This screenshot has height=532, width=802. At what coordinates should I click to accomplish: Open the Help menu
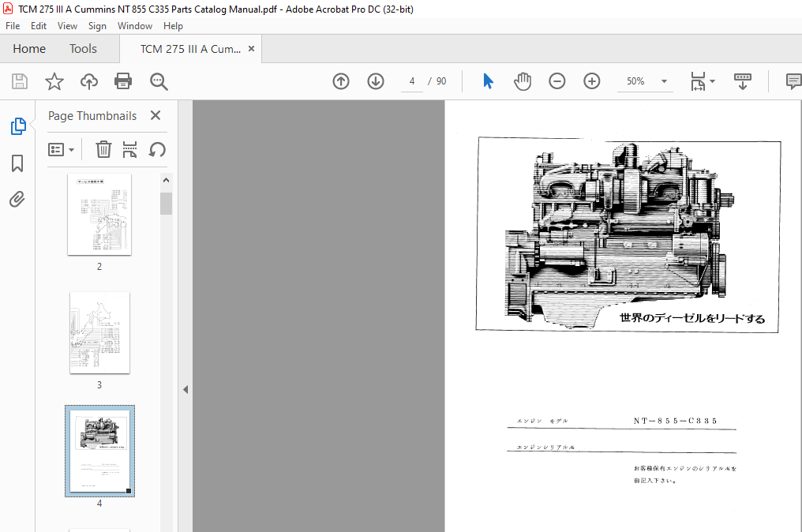(173, 25)
